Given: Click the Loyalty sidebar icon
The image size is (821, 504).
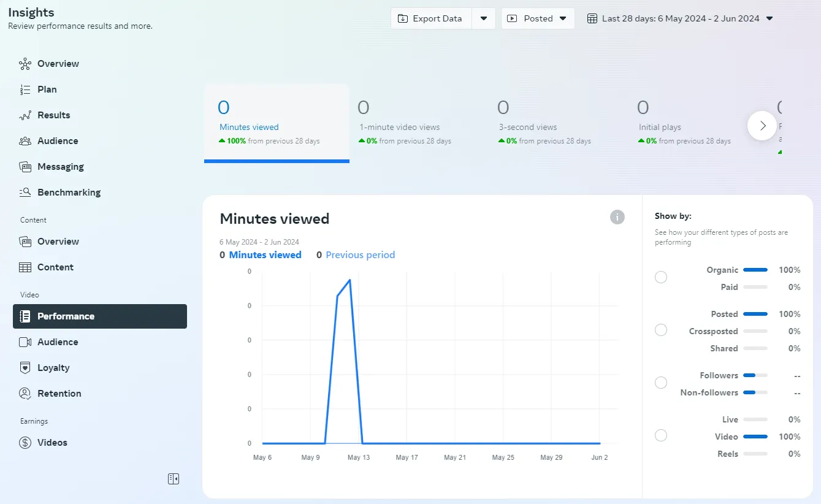Looking at the screenshot, I should 24,367.
